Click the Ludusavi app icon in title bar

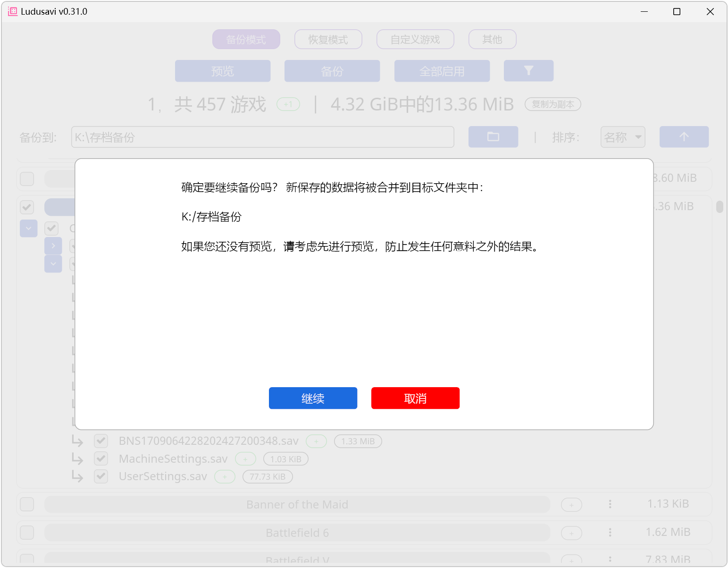pos(13,11)
